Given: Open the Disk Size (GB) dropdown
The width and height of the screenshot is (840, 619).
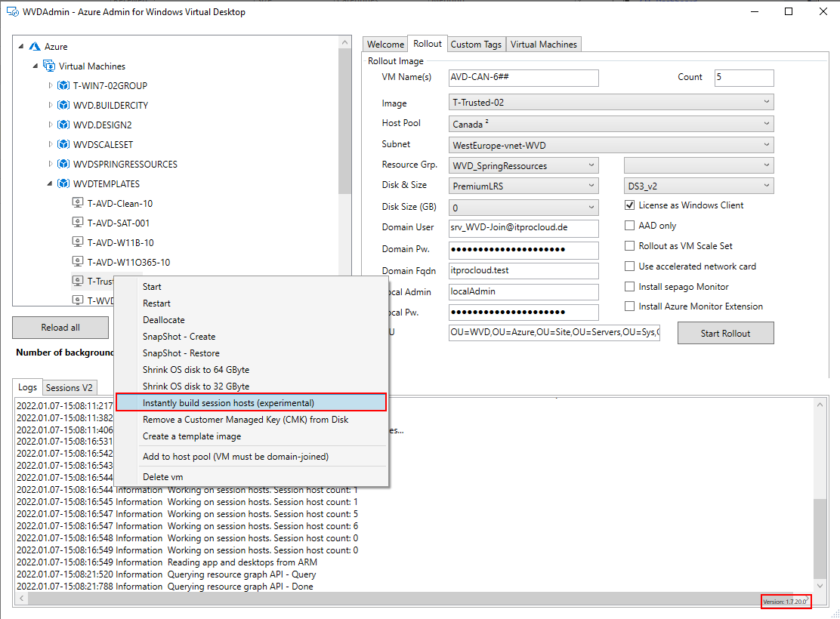Looking at the screenshot, I should (524, 208).
